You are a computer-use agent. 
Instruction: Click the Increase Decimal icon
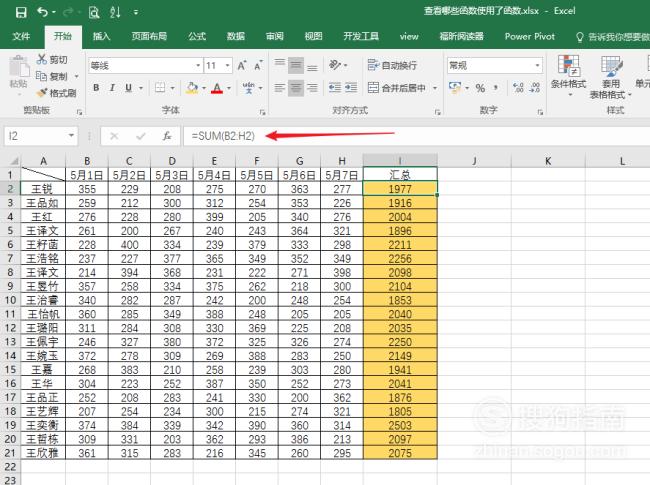(518, 88)
